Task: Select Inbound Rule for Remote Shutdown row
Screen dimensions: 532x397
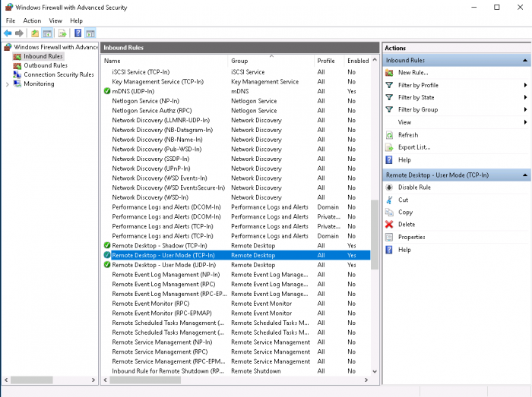Action: coord(236,371)
